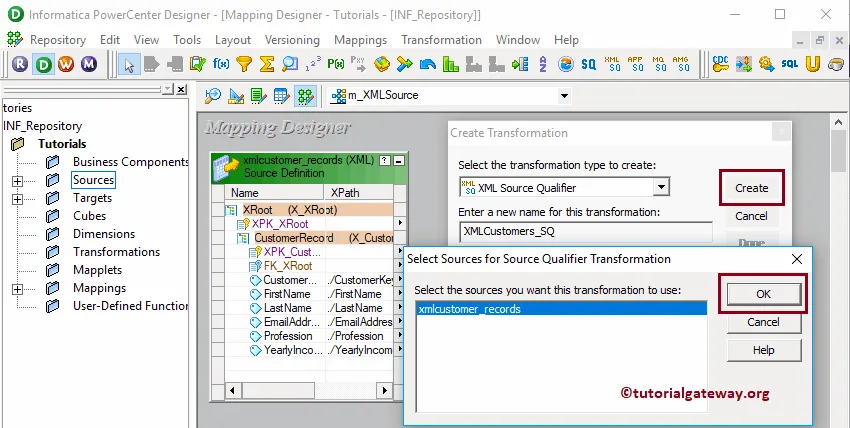Open the navigator panel dropdown arrow
Image resolution: width=850 pixels, height=428 pixels.
[x=168, y=89]
